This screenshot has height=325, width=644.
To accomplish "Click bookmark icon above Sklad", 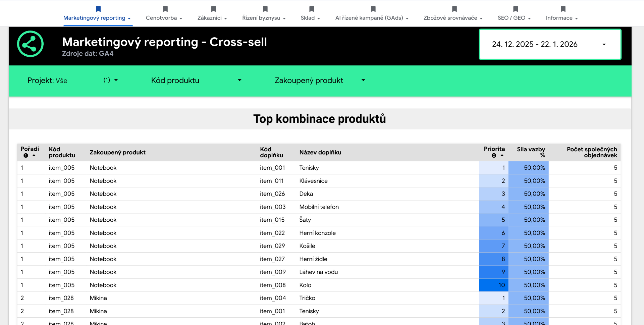I will (x=312, y=9).
